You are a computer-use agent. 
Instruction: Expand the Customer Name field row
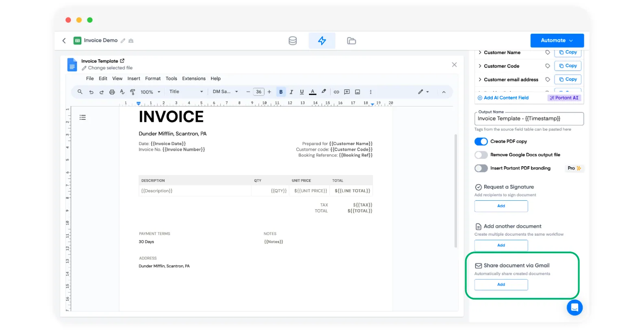pyautogui.click(x=480, y=52)
